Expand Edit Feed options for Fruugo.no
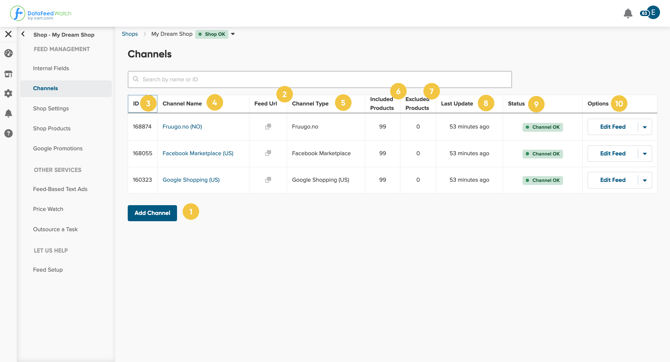Screen dimensions: 670x362 645,127
